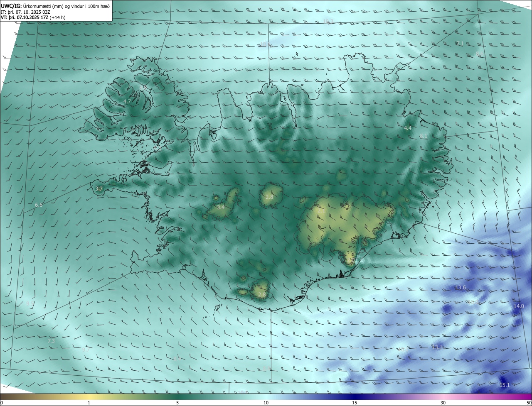
Task: Click the 13.6 precipitation value
Action: click(461, 287)
